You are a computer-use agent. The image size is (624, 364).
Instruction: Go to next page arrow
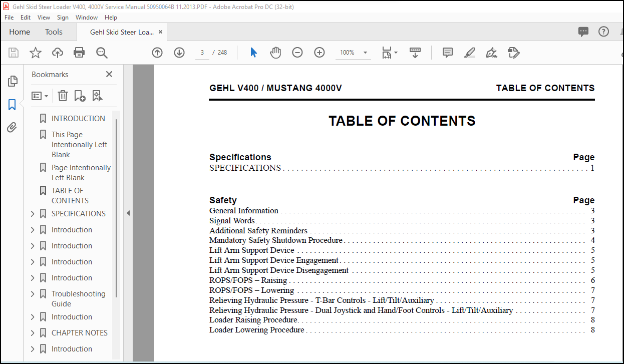tap(179, 53)
